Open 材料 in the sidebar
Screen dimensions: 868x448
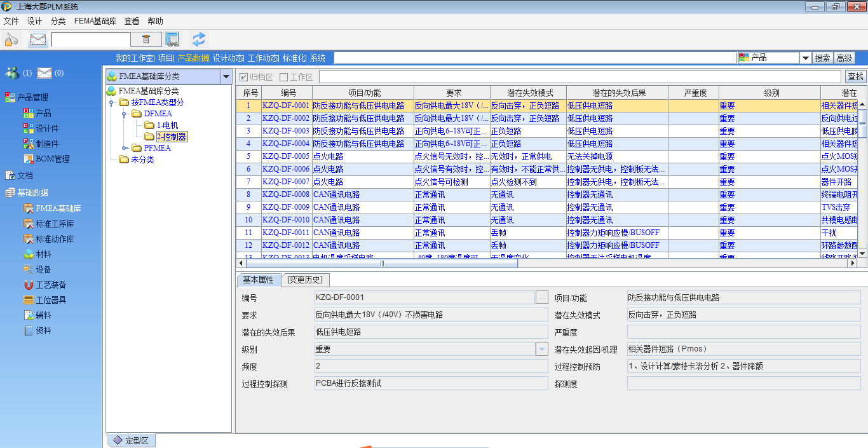(x=43, y=254)
